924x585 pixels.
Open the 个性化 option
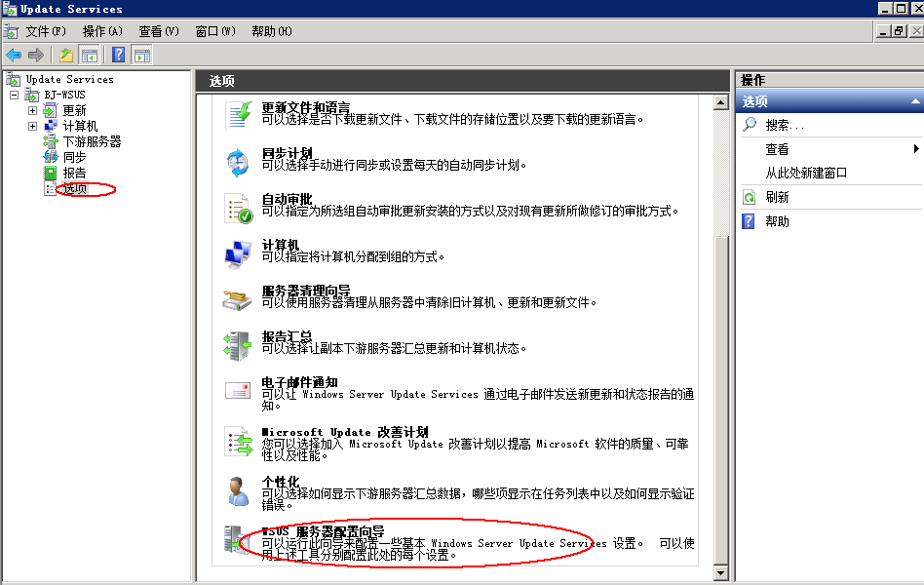tap(281, 482)
